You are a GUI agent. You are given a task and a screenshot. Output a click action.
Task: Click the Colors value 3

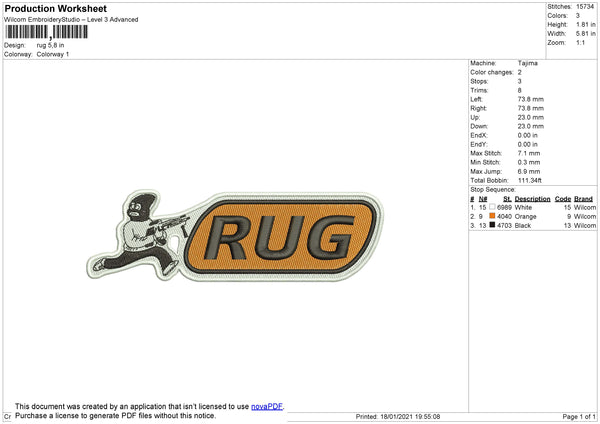point(578,16)
